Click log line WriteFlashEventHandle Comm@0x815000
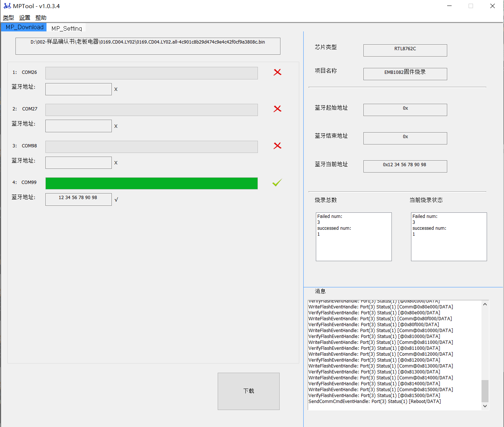 tap(381, 390)
